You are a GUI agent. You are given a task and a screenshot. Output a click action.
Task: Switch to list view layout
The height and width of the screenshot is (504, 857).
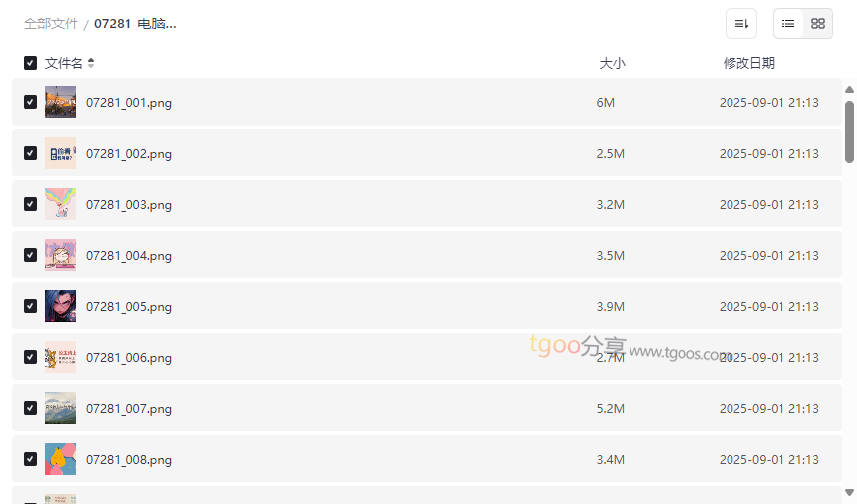[788, 24]
